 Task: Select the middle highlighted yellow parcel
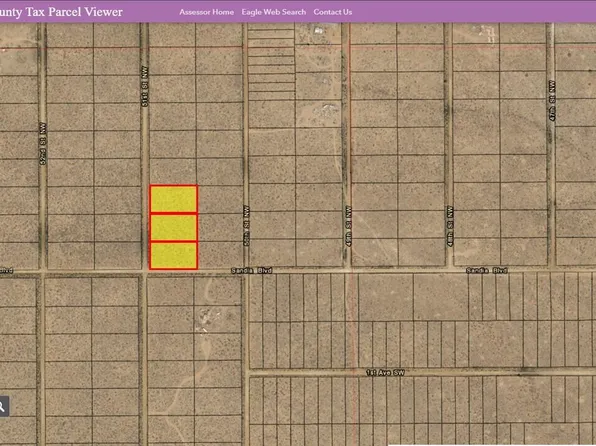(x=174, y=227)
